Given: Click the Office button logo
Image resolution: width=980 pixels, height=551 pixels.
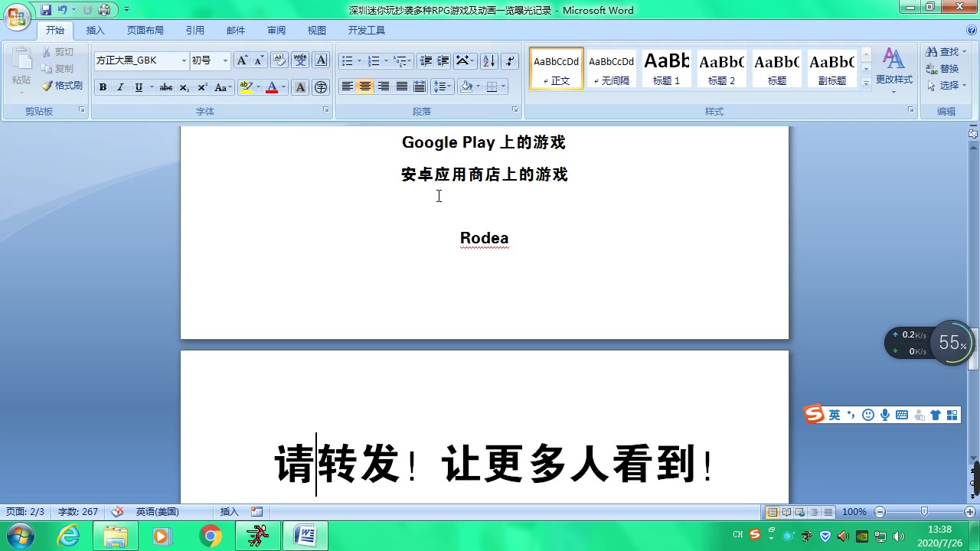Looking at the screenshot, I should (x=17, y=15).
